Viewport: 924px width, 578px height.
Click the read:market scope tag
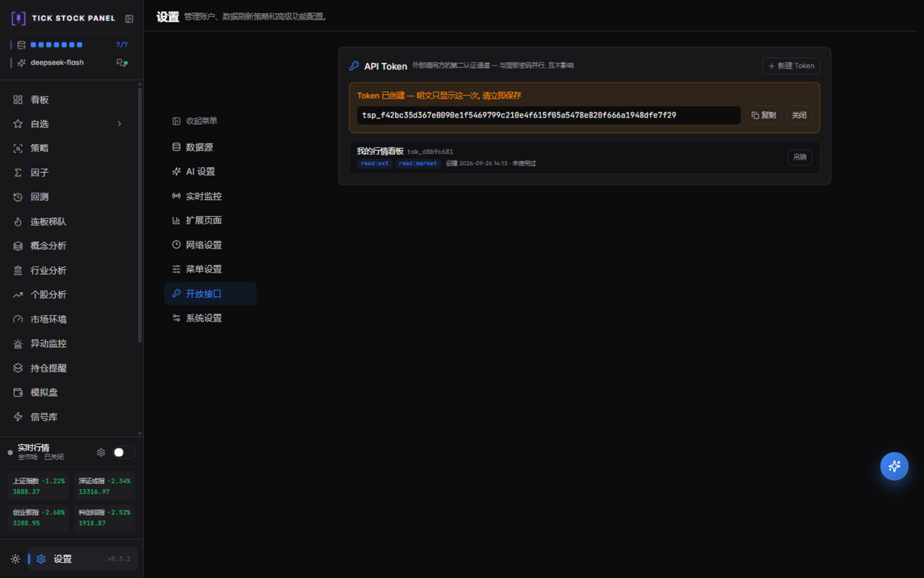(418, 164)
